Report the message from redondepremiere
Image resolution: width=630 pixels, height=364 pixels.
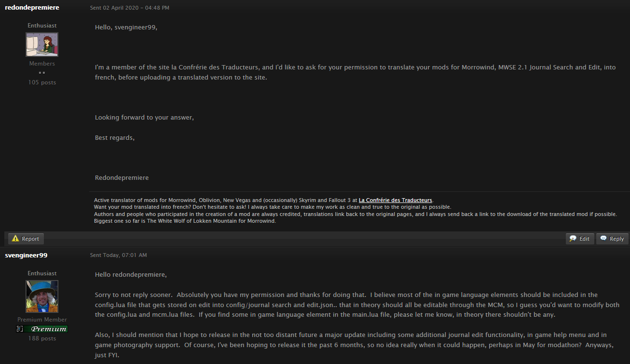tap(26, 239)
